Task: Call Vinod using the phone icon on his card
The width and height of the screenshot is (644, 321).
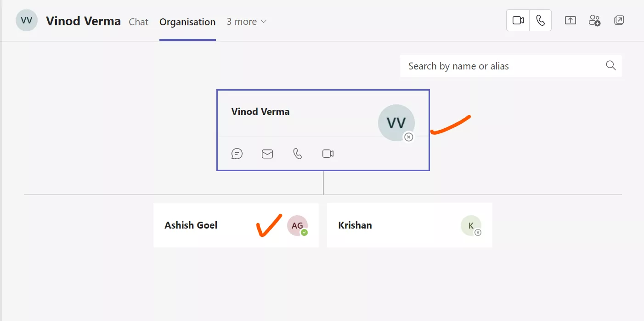Action: point(297,154)
